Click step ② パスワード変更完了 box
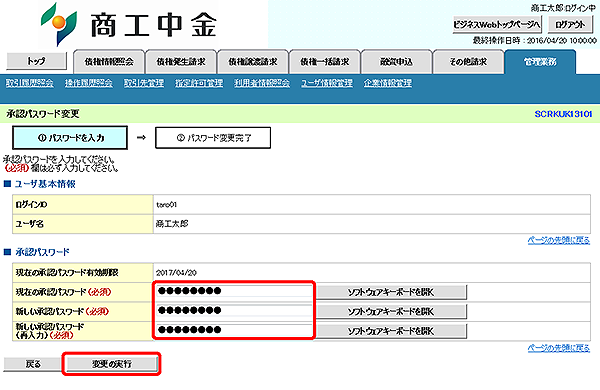This screenshot has width=600, height=390. 213,138
